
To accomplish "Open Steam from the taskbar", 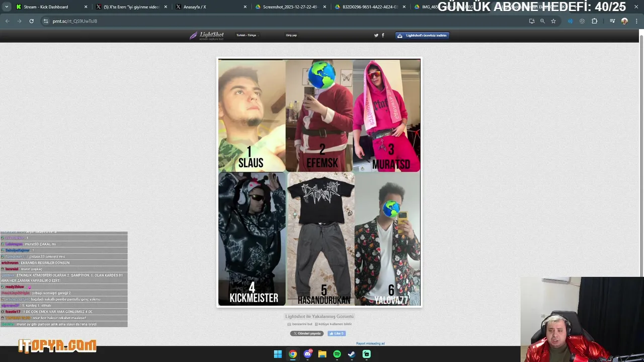I will tap(352, 354).
